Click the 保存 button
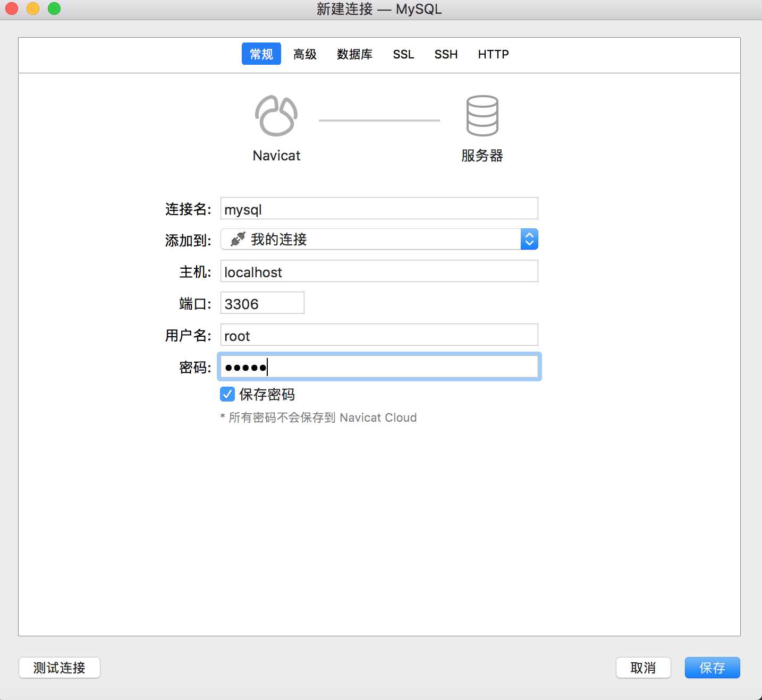The image size is (762, 700). point(713,668)
